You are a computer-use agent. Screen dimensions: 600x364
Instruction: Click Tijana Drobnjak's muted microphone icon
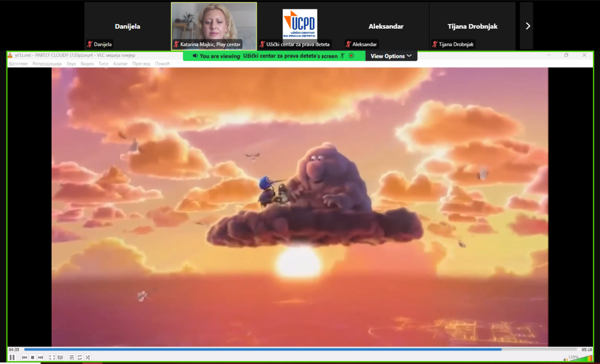pos(435,44)
